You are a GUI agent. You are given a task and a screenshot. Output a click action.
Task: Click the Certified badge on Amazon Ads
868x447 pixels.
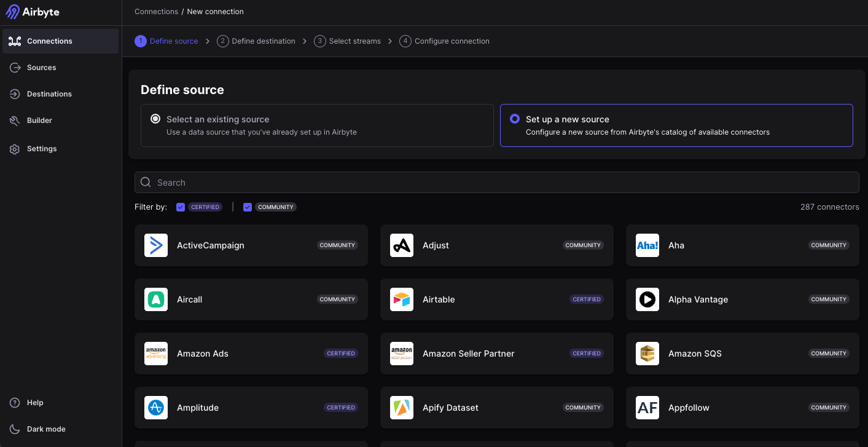pyautogui.click(x=341, y=354)
